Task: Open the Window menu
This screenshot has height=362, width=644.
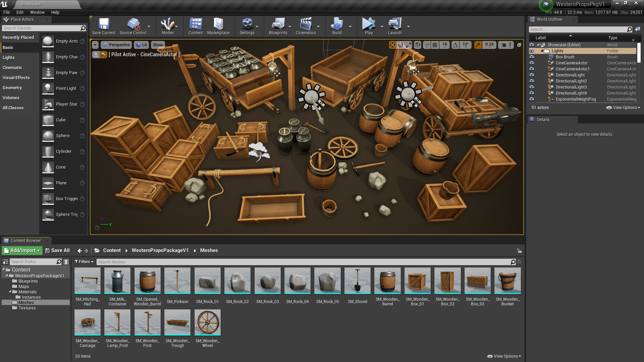Action: tap(37, 12)
